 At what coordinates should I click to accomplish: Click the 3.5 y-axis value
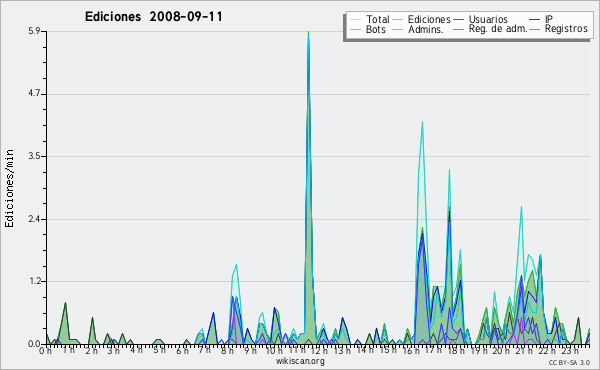click(x=34, y=156)
